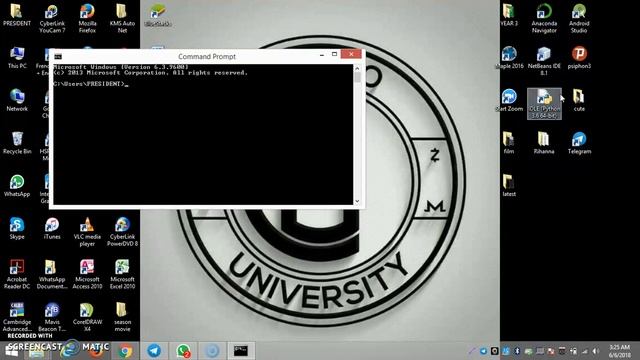This screenshot has height=360, width=640.
Task: Select Start Zoom desktop shortcut
Action: coord(509,100)
